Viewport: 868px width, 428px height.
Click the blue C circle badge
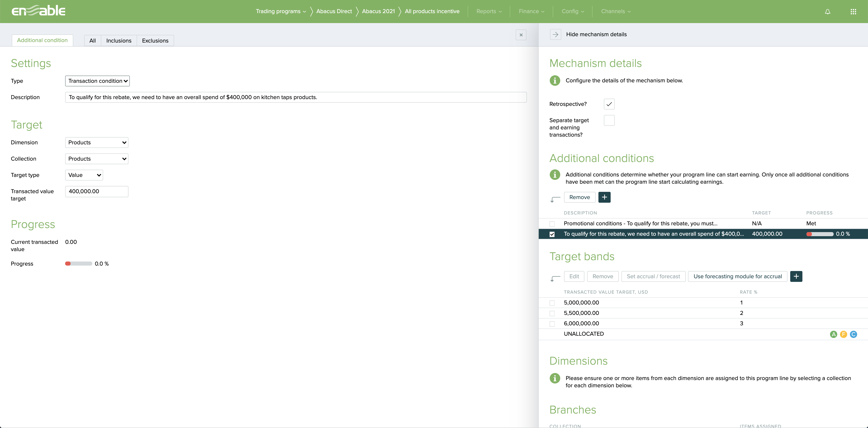point(853,334)
